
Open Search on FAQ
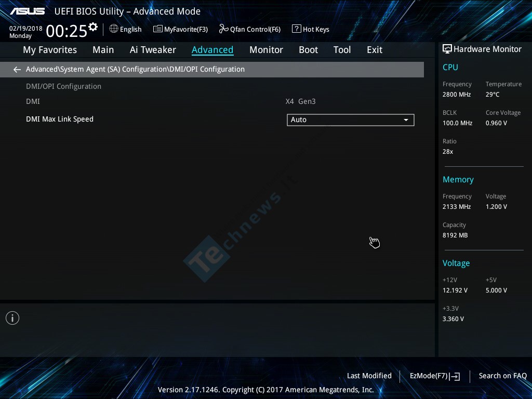click(x=502, y=376)
